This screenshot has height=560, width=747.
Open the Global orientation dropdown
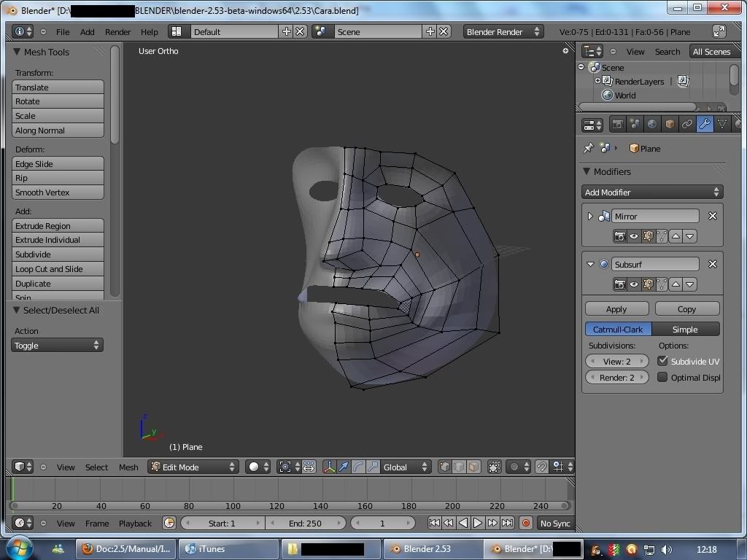pyautogui.click(x=406, y=467)
